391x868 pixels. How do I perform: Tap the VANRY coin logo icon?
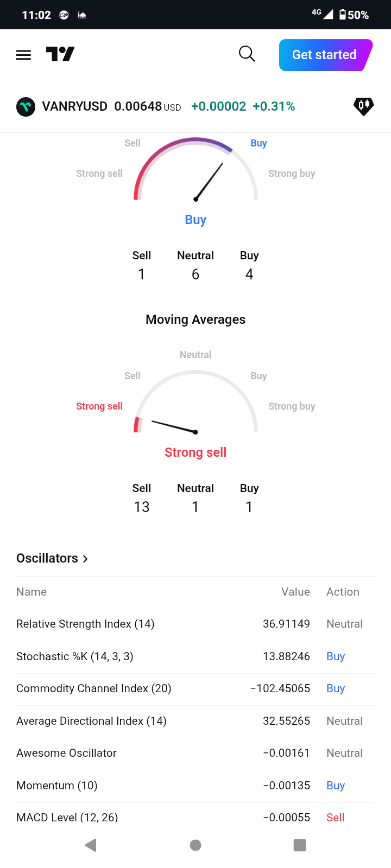point(26,107)
